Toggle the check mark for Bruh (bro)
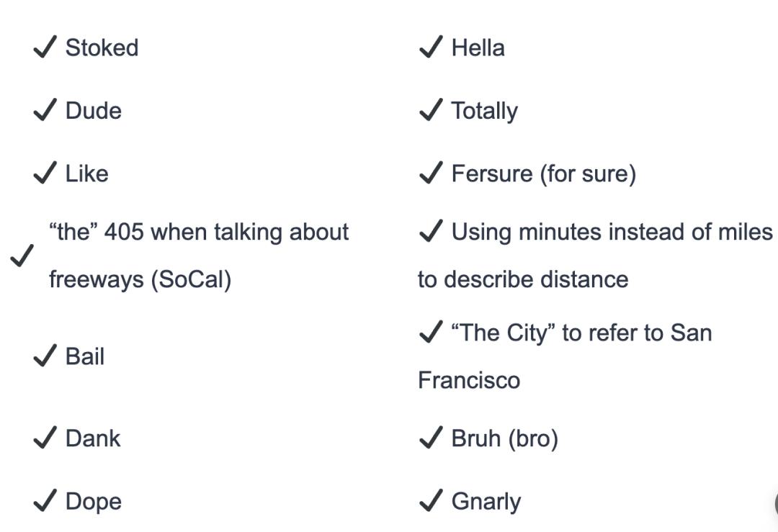Image resolution: width=778 pixels, height=532 pixels. 430,438
